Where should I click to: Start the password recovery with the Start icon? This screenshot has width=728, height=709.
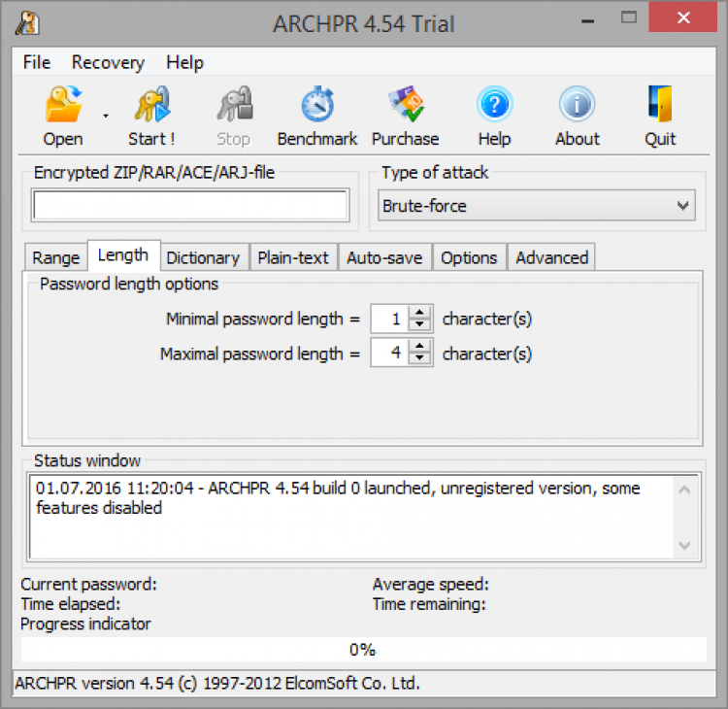click(x=152, y=104)
